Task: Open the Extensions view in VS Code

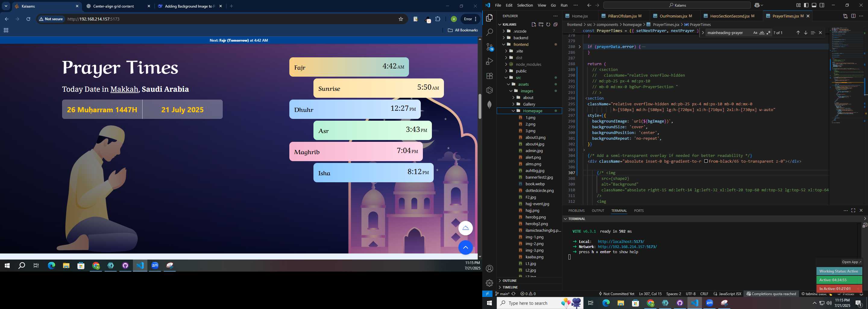Action: tap(489, 76)
